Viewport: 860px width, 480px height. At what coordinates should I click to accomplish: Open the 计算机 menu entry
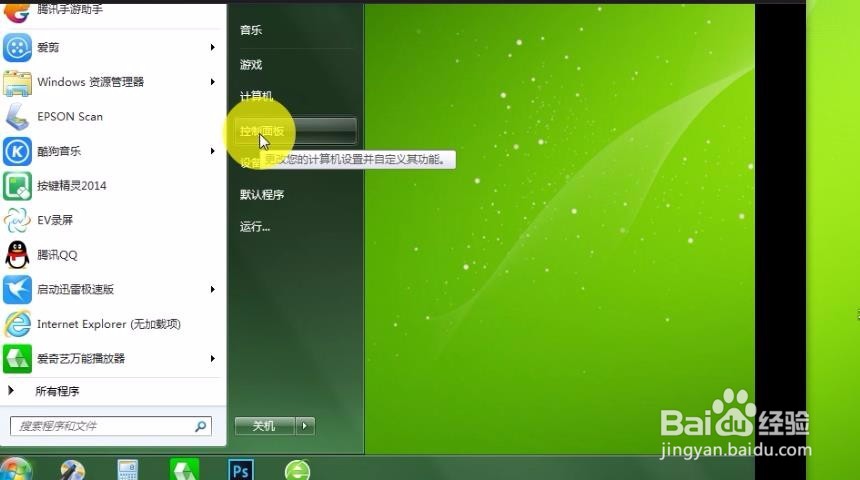[256, 97]
